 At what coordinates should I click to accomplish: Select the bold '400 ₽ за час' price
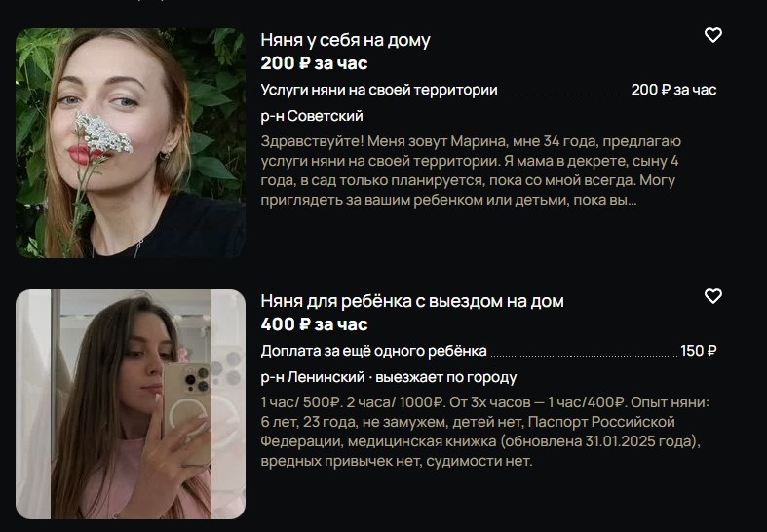[314, 324]
